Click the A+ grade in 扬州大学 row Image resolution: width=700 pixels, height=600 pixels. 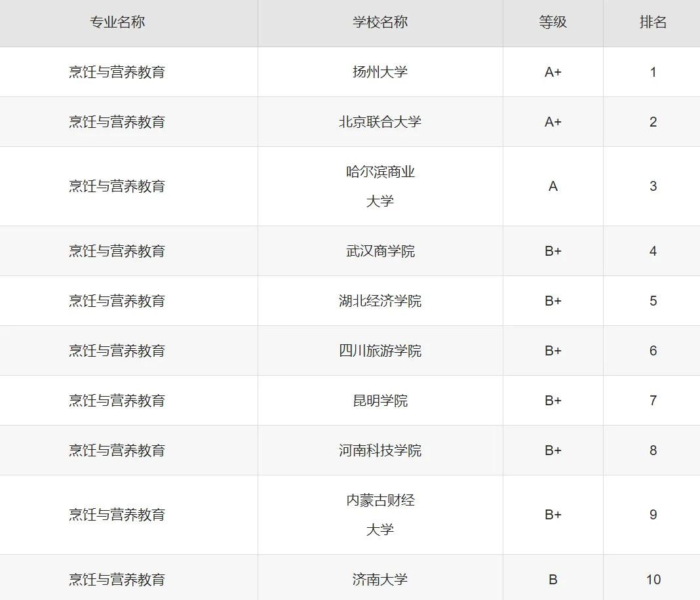553,72
